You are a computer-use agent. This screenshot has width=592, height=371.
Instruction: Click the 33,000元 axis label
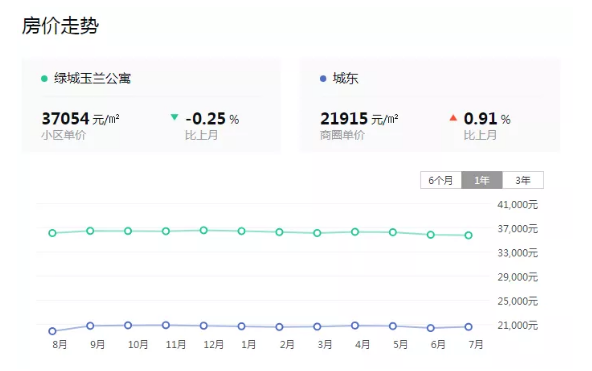(518, 253)
